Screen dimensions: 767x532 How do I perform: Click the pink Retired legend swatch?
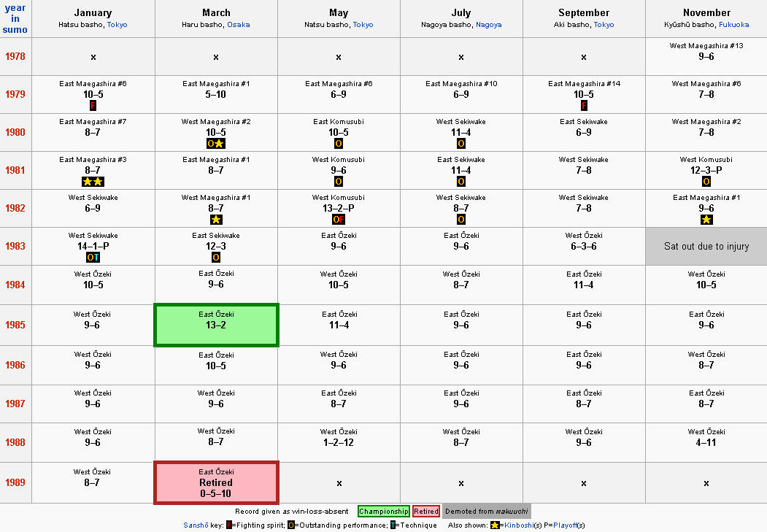click(x=426, y=511)
